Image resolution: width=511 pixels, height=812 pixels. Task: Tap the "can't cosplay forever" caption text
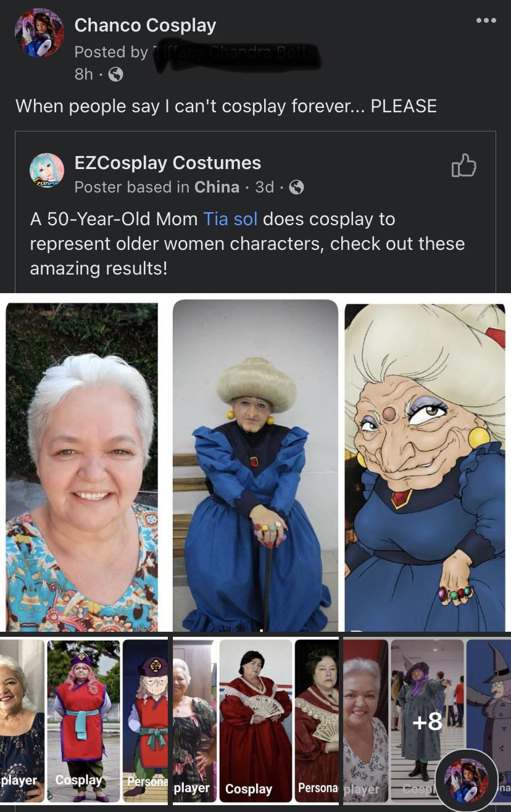pos(226,106)
